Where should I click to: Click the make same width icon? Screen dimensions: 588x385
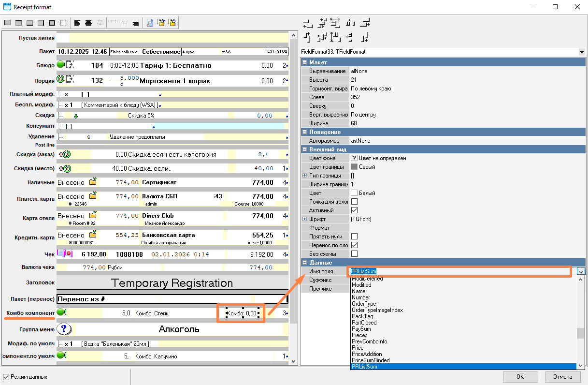pyautogui.click(x=336, y=23)
